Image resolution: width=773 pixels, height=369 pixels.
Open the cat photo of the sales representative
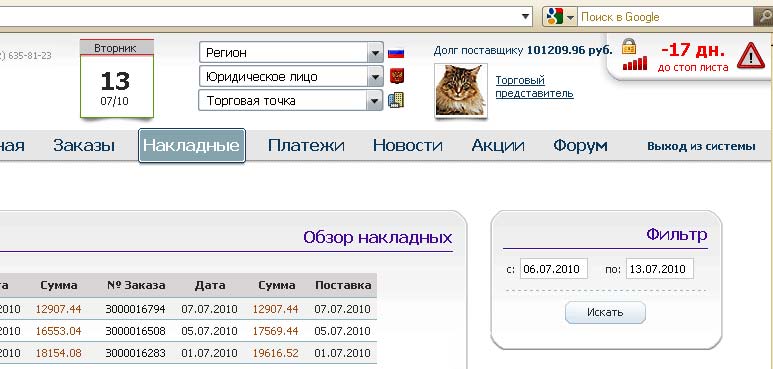tap(461, 91)
